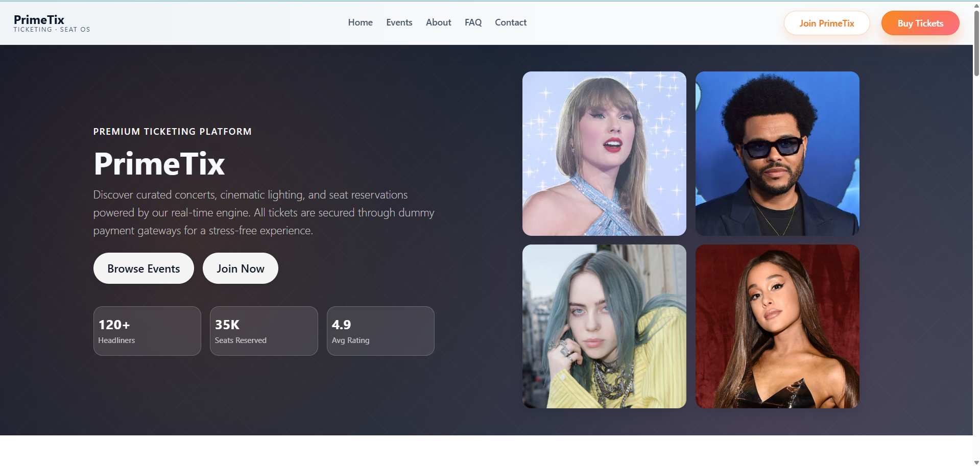This screenshot has width=980, height=466.
Task: Open the About nav link
Action: pyautogui.click(x=438, y=22)
